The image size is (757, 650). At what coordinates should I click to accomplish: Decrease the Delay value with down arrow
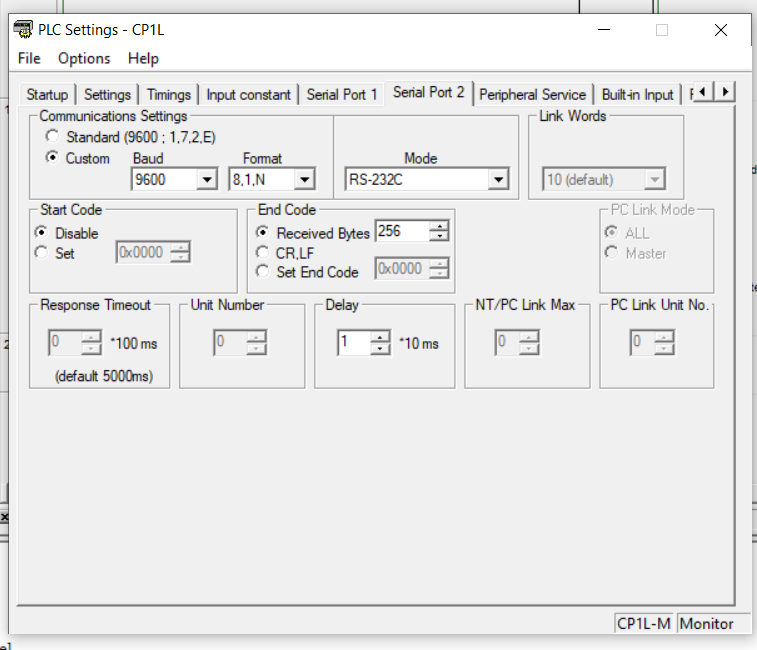coord(380,348)
